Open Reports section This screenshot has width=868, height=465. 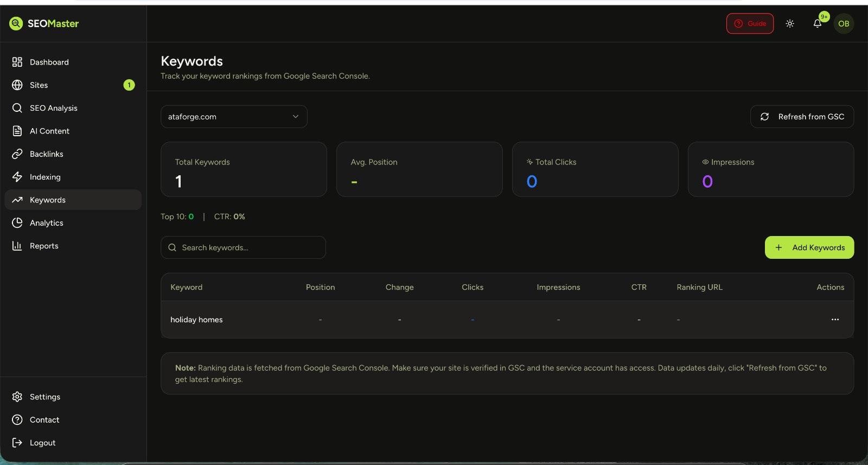[73, 246]
